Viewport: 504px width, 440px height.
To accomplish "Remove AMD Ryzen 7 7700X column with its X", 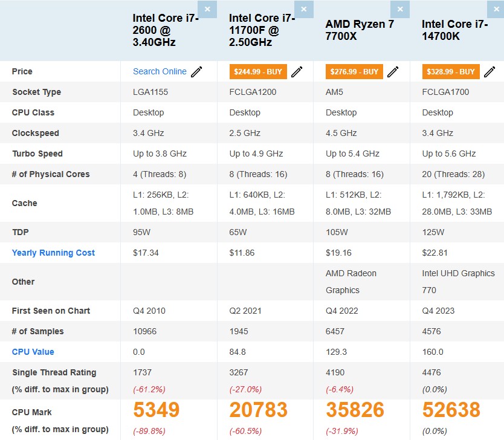I will click(400, 9).
